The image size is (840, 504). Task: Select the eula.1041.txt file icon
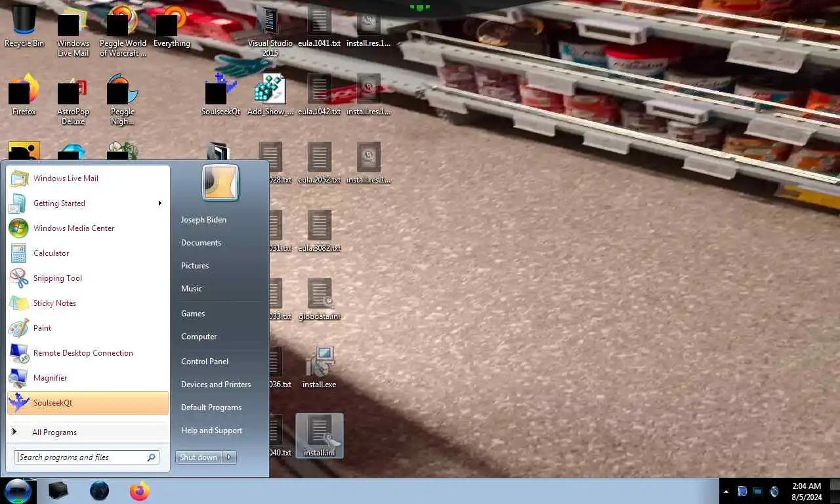tap(320, 28)
